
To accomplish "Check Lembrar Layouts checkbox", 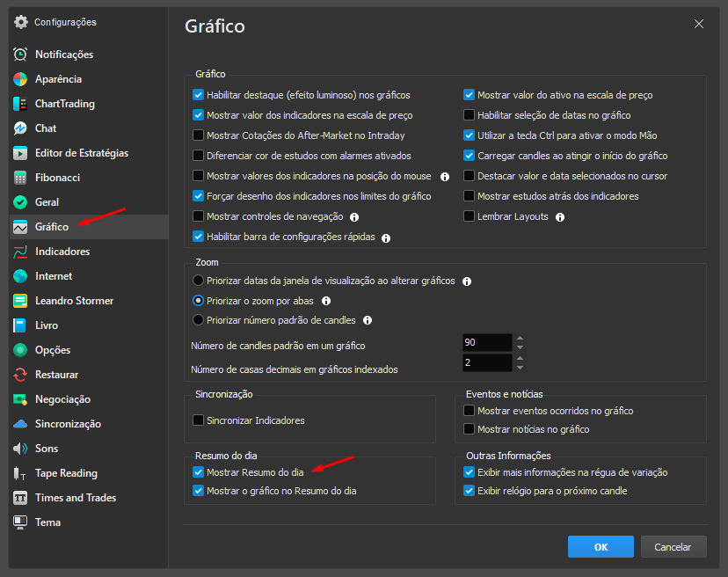I will (x=469, y=216).
